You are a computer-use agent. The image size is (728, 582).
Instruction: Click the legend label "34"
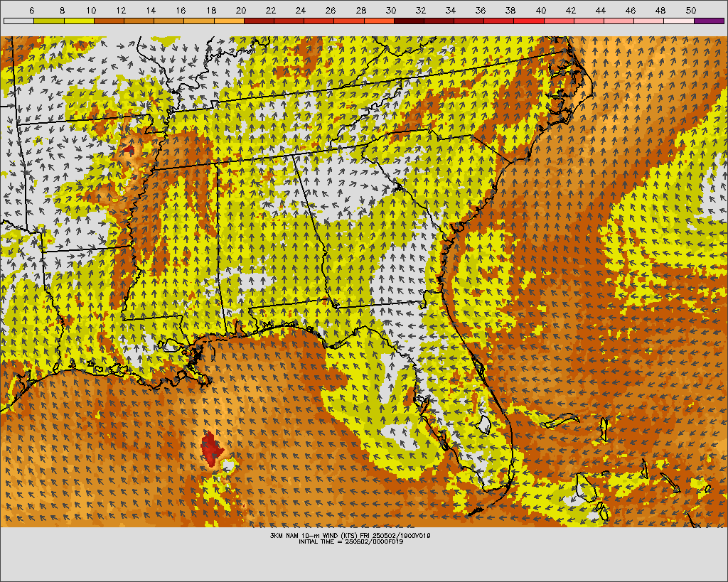point(451,10)
